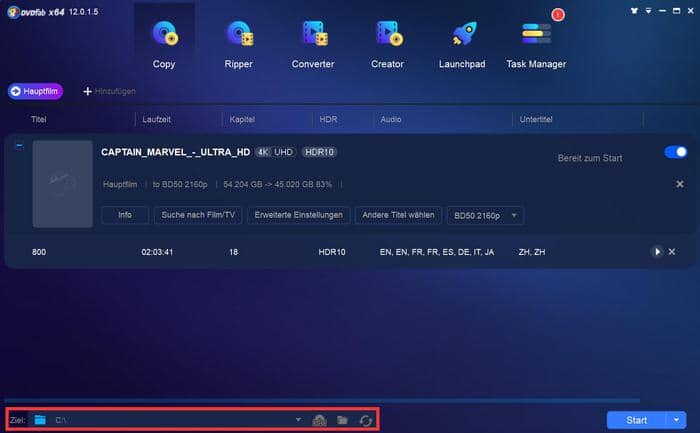Click Suche nach Film/TV
700x433 pixels.
198,215
